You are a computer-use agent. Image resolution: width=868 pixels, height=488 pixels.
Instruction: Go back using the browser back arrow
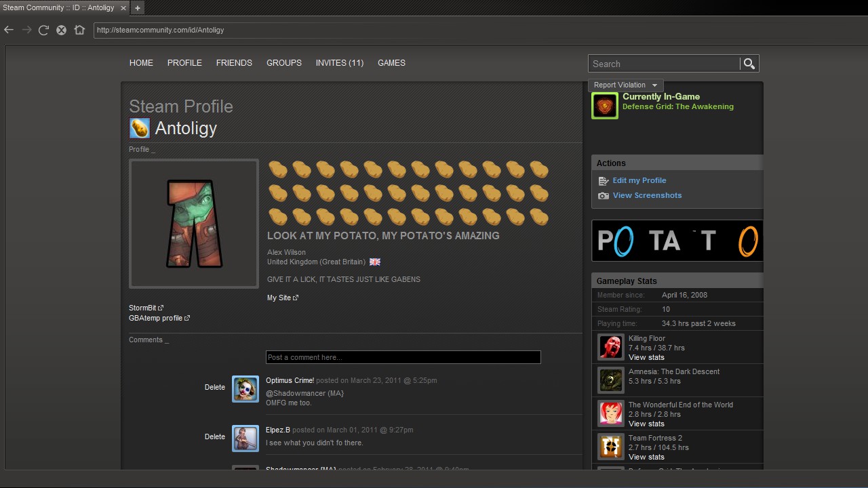(x=9, y=30)
